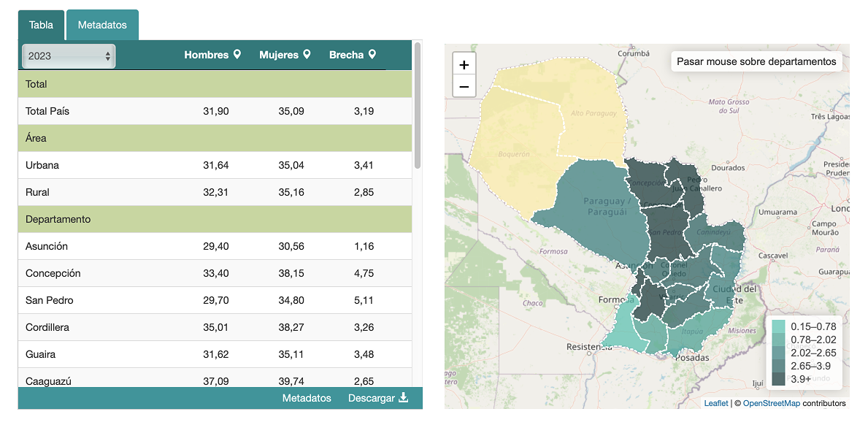
Task: Click the darkest 3.9+ legend swatch
Action: (x=778, y=379)
